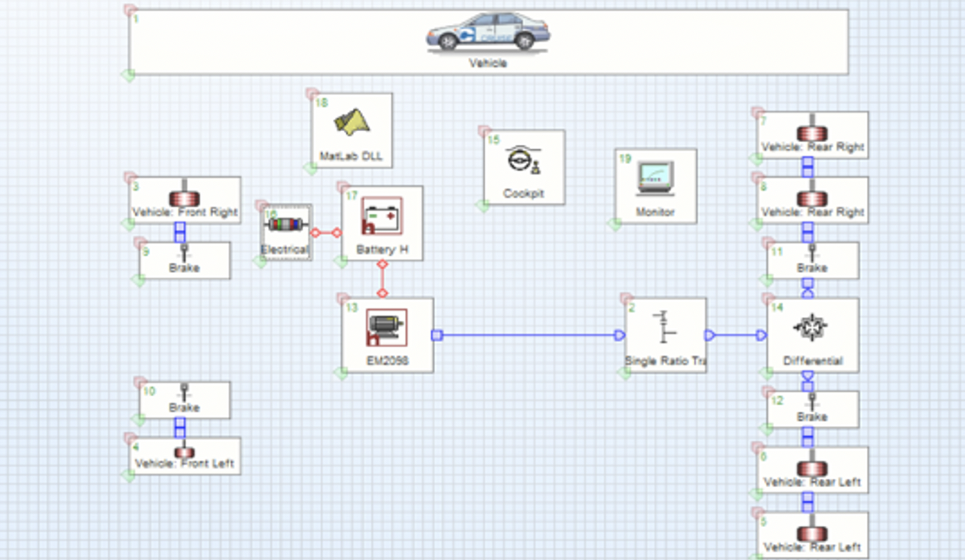Select the Vehicle car icon block
This screenshot has width=965, height=560.
(x=488, y=33)
